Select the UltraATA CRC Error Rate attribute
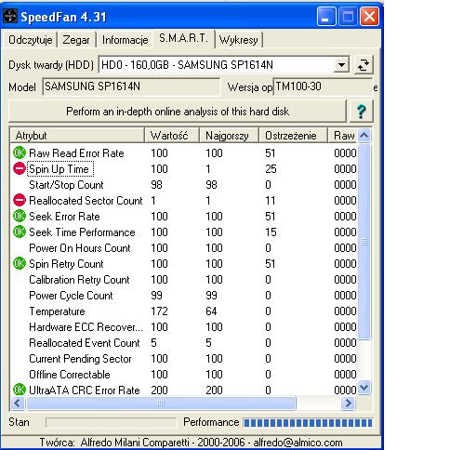 pos(85,390)
